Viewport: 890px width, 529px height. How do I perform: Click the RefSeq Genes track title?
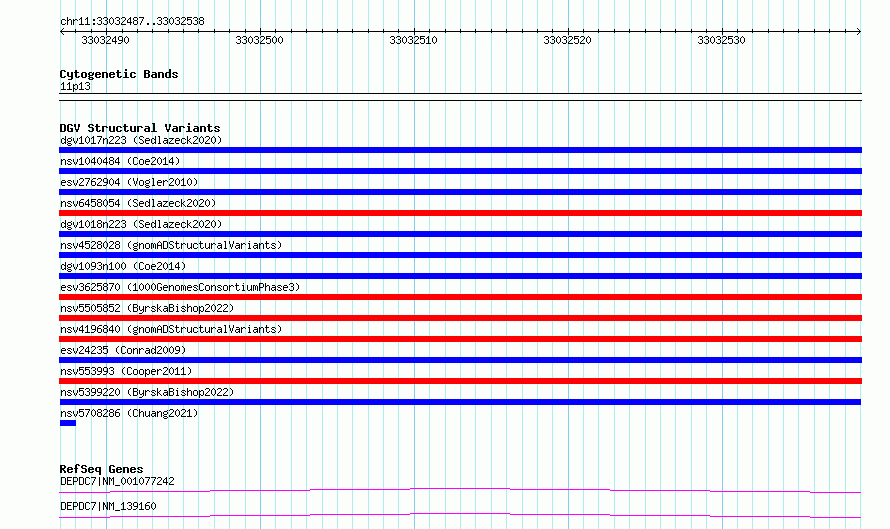[101, 469]
